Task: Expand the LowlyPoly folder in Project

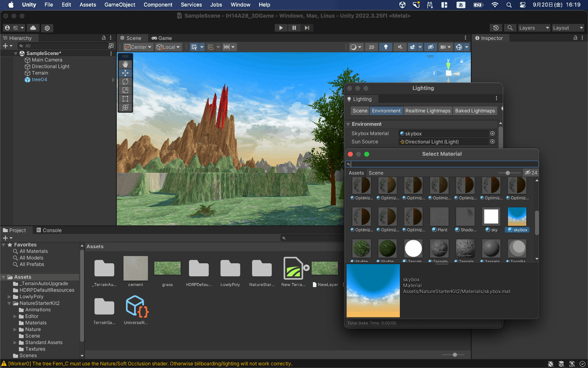Action: point(9,297)
